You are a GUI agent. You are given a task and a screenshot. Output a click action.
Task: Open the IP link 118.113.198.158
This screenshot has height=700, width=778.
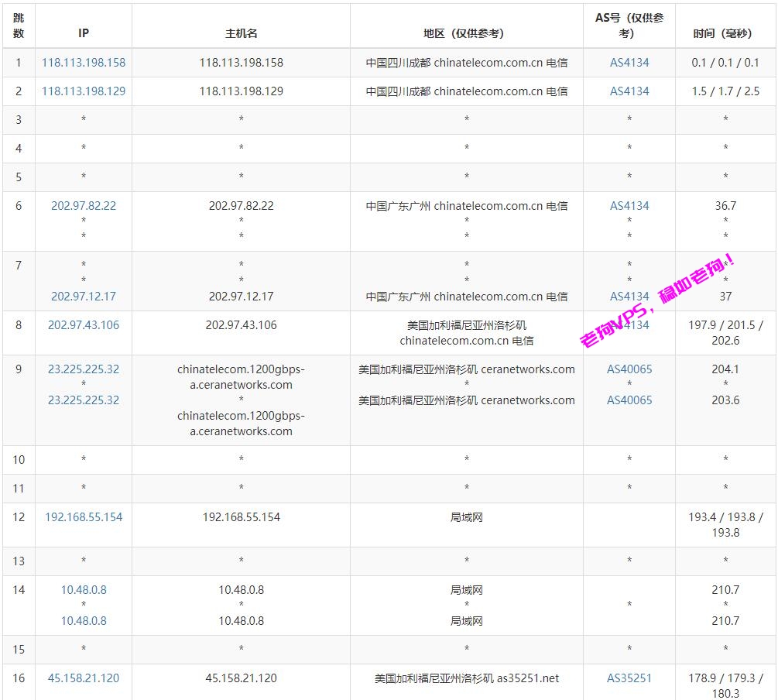(x=84, y=63)
